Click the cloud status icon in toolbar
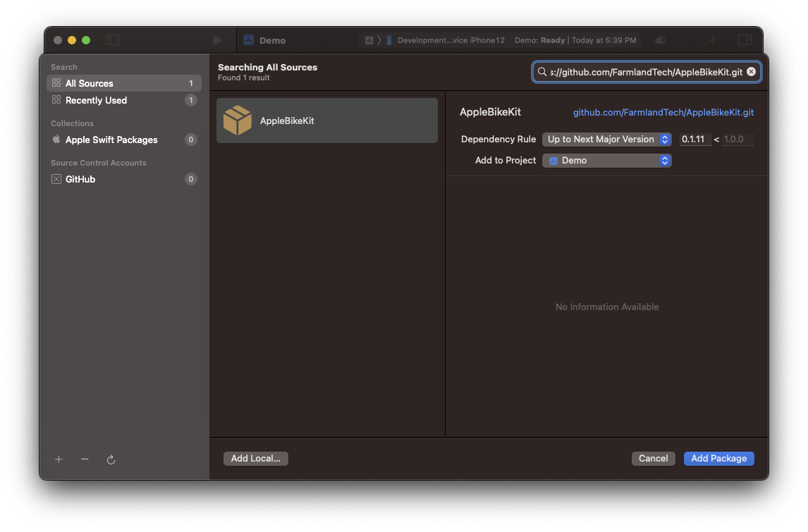808x532 pixels. (661, 40)
